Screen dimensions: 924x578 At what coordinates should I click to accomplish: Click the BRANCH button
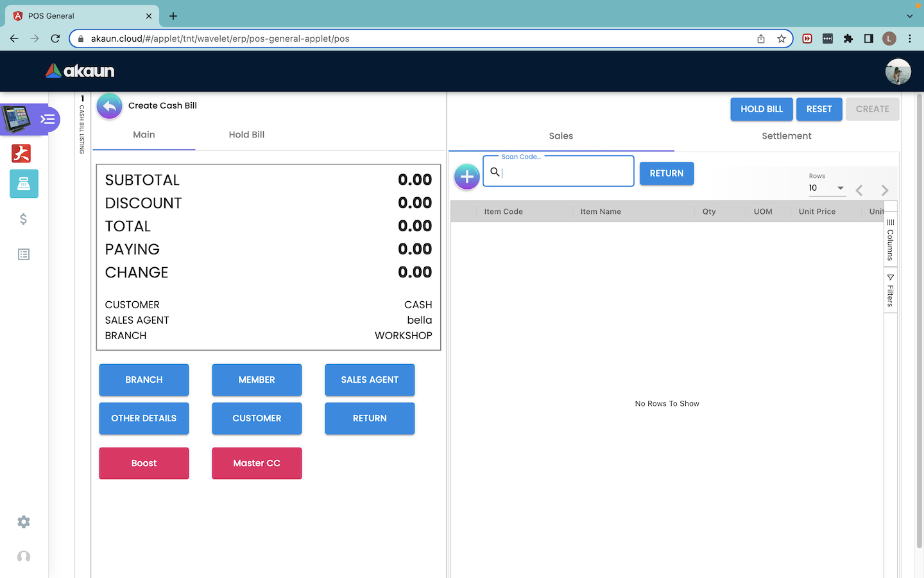pyautogui.click(x=144, y=380)
